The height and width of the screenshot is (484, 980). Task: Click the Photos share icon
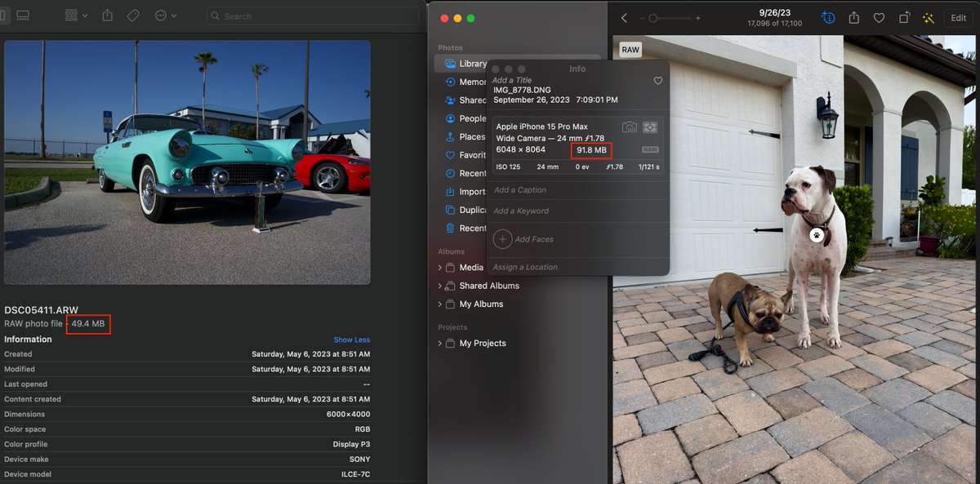click(x=854, y=18)
